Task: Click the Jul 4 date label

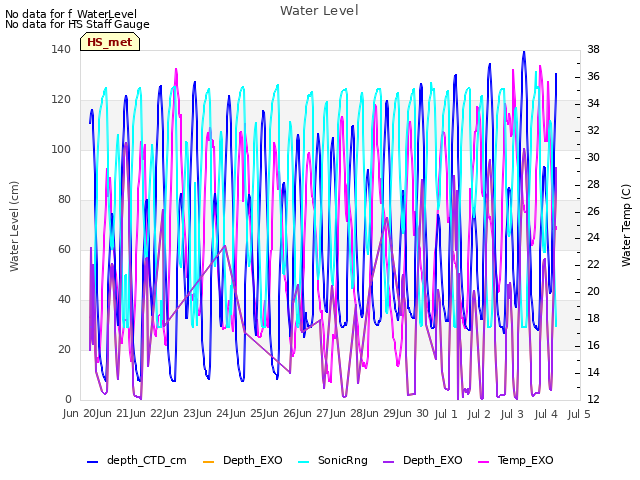Action: 546,414
